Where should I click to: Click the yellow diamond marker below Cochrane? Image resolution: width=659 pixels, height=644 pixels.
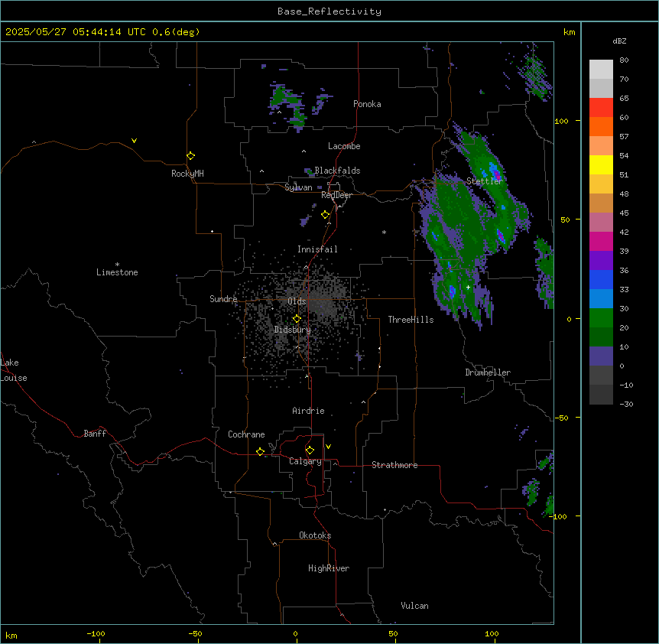[x=260, y=451]
